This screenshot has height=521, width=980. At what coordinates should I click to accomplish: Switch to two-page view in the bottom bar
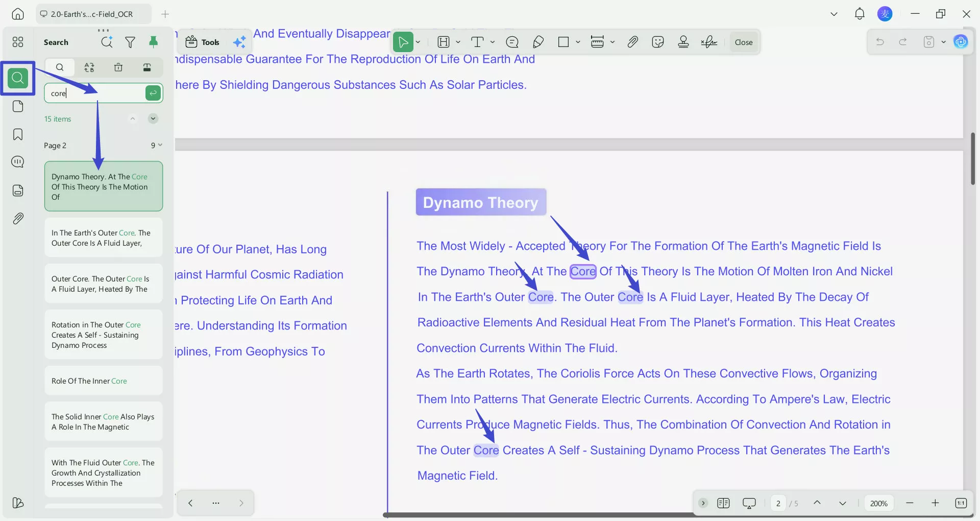tap(723, 503)
